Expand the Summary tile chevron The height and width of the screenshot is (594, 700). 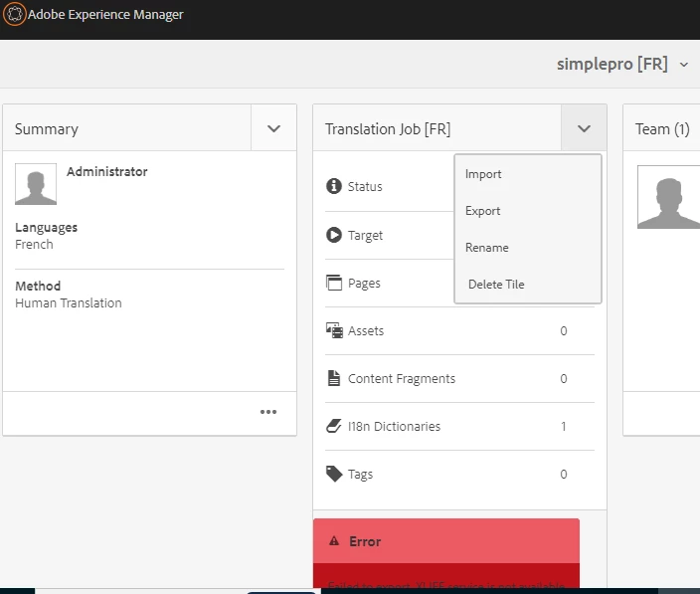coord(273,128)
